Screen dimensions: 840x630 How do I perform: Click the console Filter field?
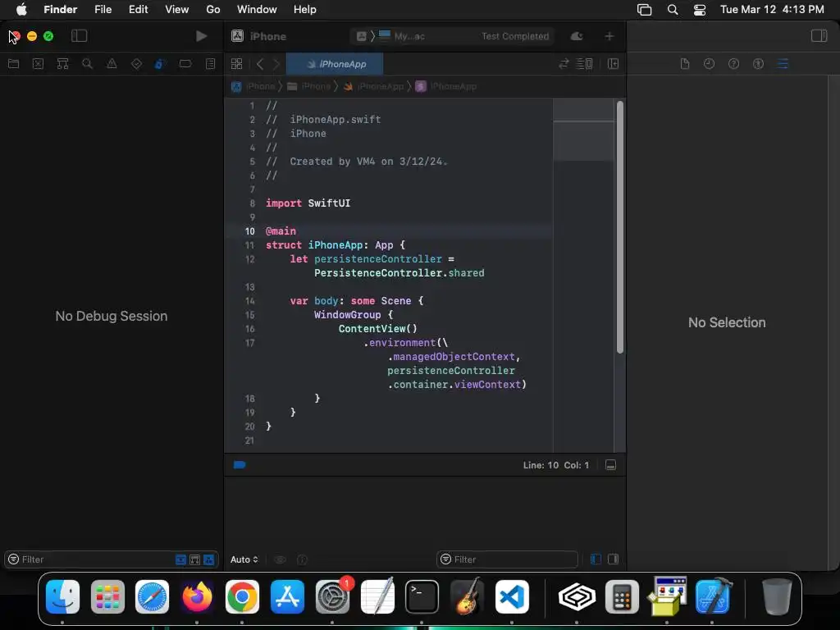(507, 559)
